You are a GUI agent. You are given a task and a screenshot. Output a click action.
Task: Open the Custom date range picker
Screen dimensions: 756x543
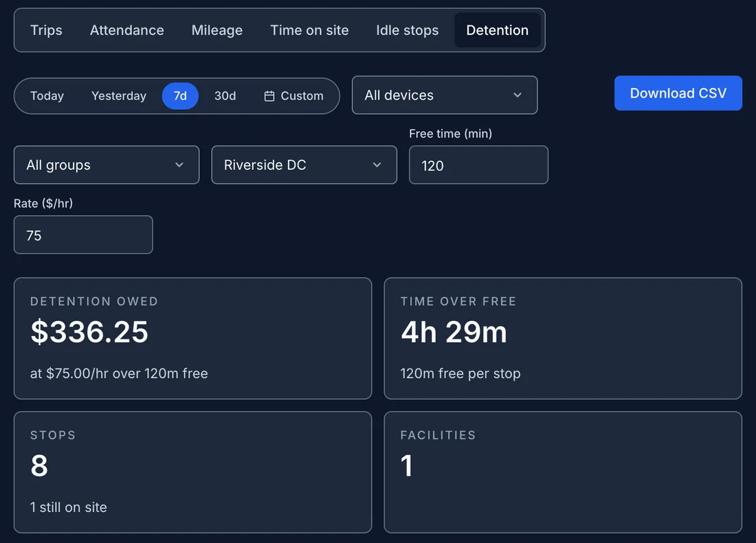tap(293, 96)
